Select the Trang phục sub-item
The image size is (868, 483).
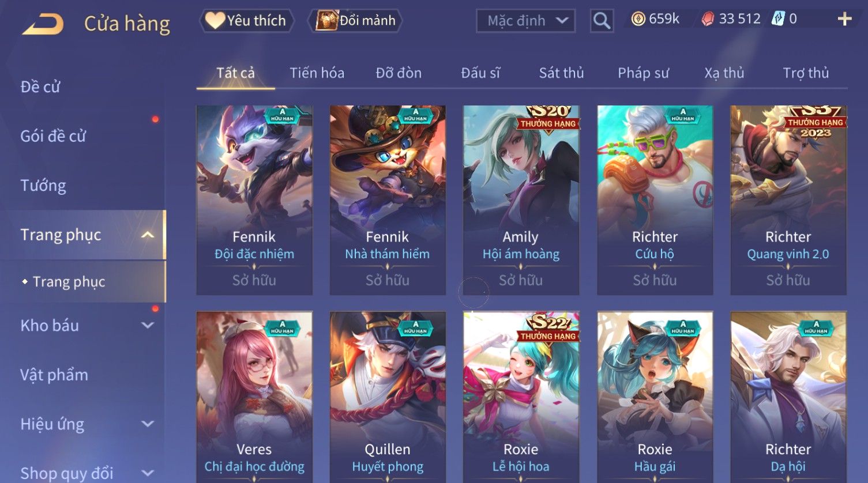tap(69, 281)
